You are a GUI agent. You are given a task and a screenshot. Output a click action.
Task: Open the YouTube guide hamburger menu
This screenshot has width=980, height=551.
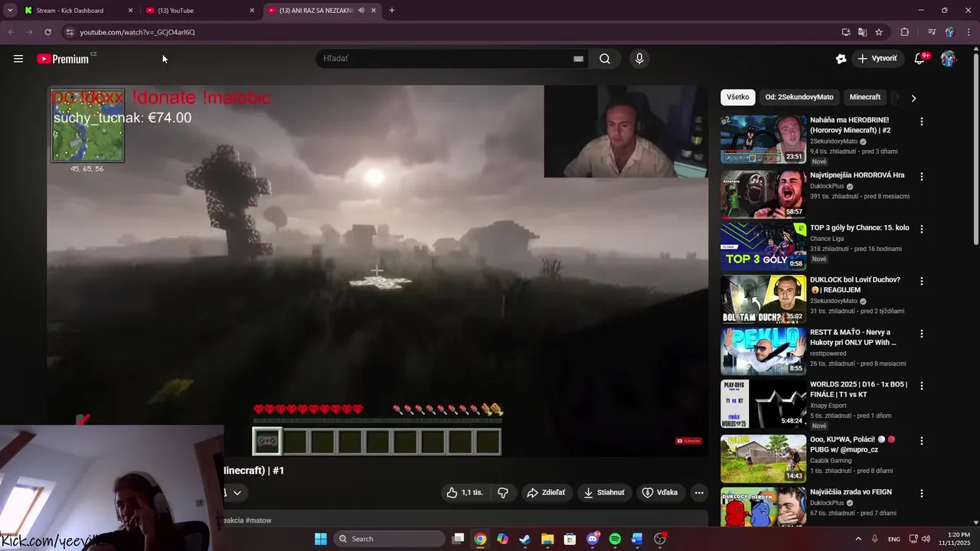(x=18, y=59)
